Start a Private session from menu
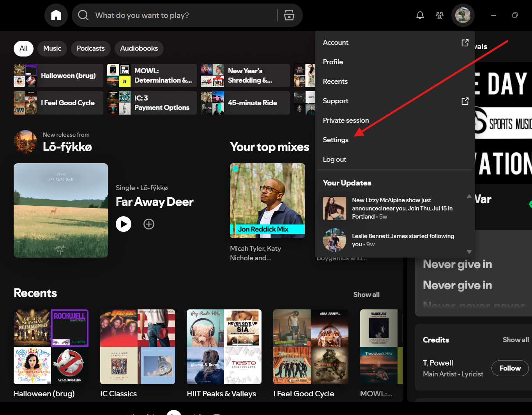Viewport: 532px width, 415px height. coord(395,120)
